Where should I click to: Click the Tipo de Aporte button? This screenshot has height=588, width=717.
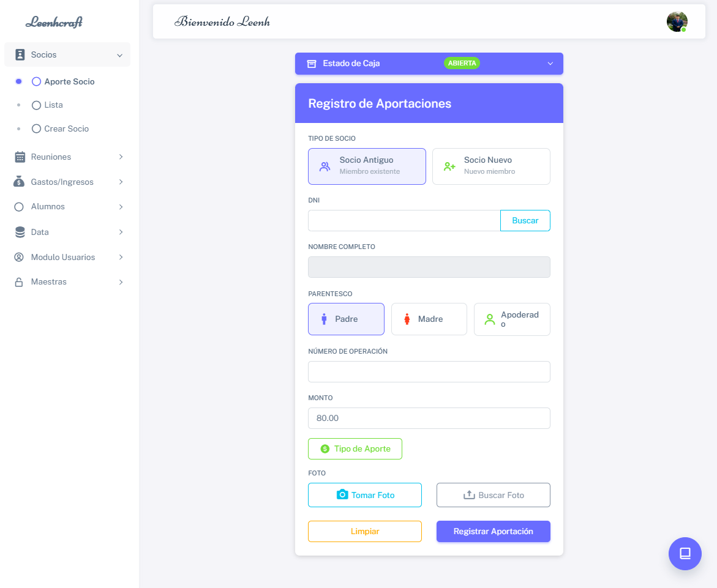click(355, 448)
